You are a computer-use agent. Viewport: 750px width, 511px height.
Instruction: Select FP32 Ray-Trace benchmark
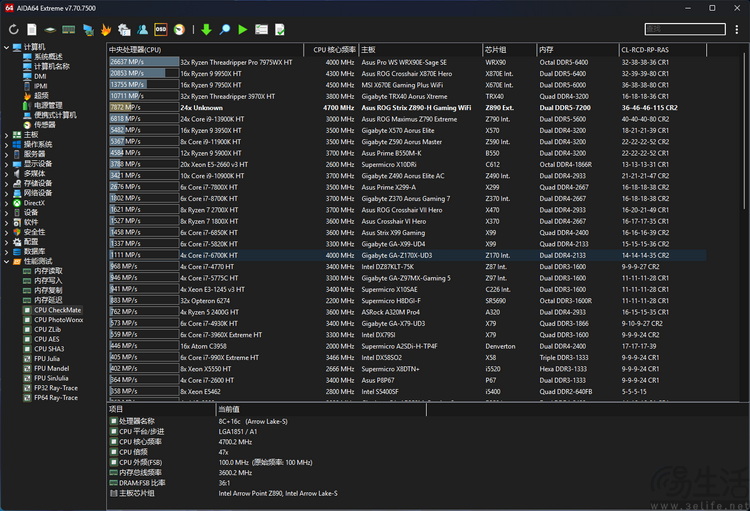tap(55, 388)
